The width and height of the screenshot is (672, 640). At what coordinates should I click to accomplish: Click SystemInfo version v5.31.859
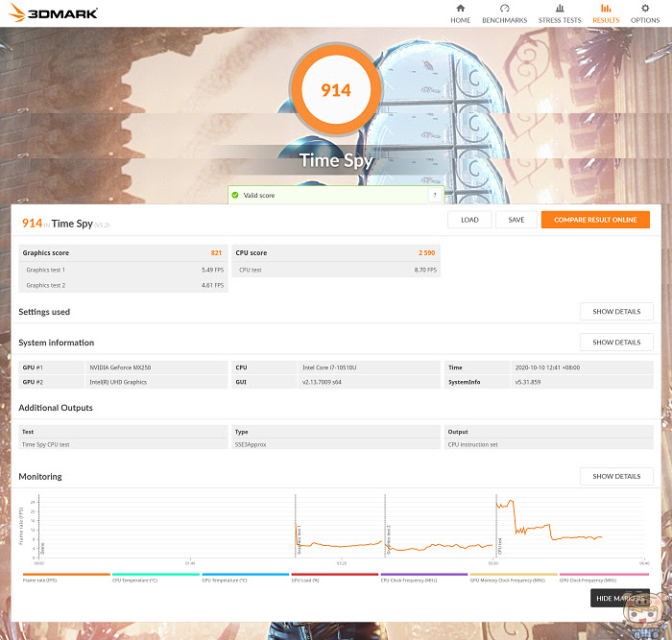[528, 382]
